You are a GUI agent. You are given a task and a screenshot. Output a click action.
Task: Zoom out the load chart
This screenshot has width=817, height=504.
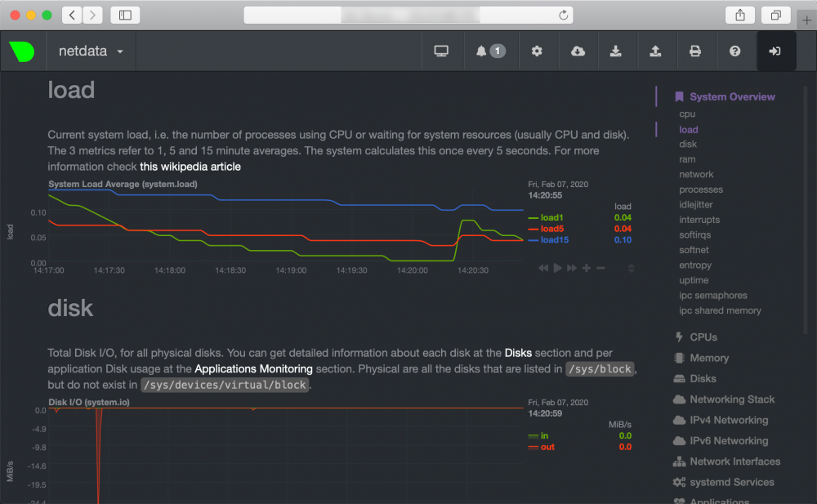600,268
